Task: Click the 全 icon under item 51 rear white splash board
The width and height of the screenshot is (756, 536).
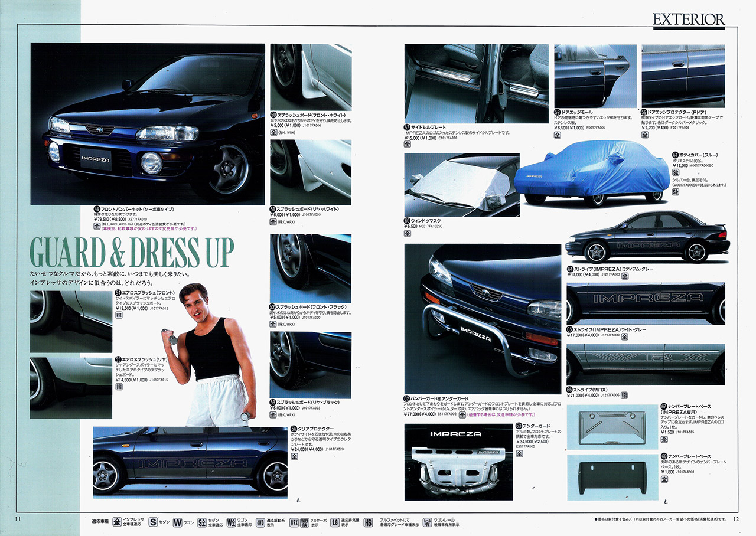Action: pyautogui.click(x=273, y=222)
